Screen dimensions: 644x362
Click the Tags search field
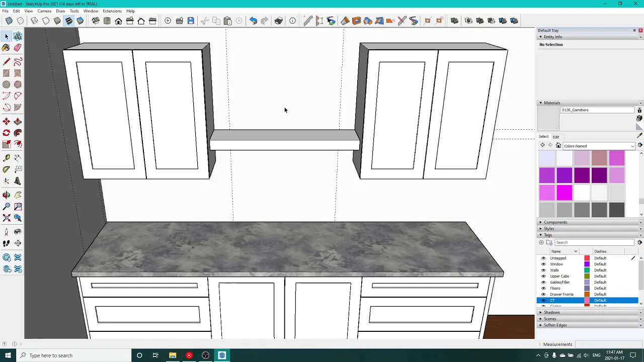click(x=595, y=242)
